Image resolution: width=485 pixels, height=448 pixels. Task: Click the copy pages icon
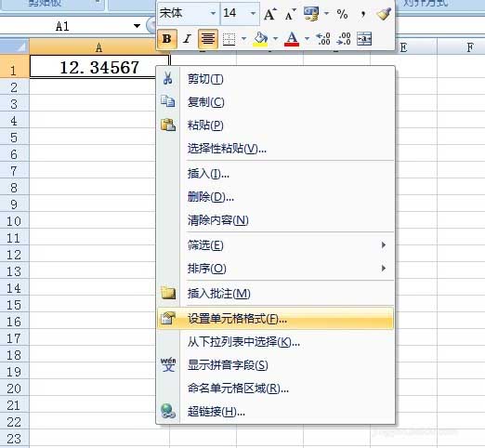[168, 101]
